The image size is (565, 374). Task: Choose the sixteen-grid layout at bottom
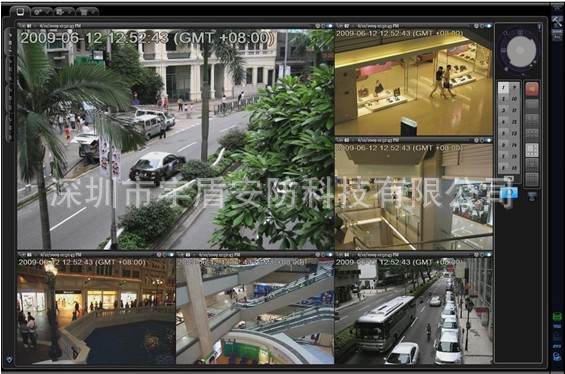pyautogui.click(x=532, y=179)
